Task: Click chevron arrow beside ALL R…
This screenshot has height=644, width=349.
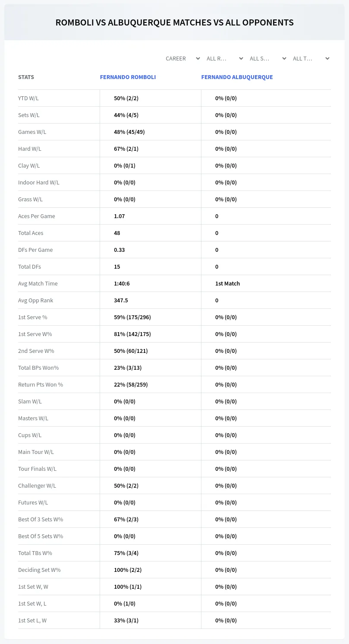Action: pos(241,58)
